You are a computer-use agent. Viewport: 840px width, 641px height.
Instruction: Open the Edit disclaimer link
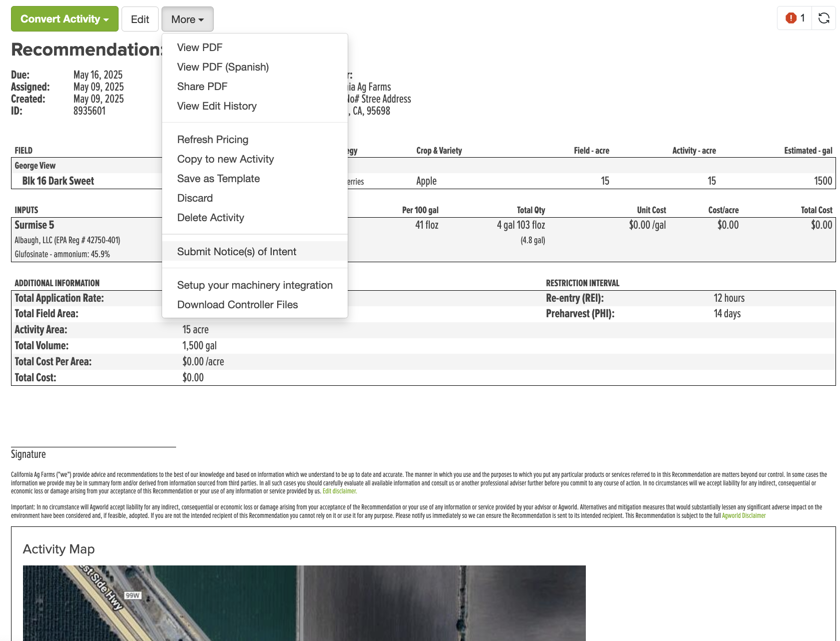340,491
